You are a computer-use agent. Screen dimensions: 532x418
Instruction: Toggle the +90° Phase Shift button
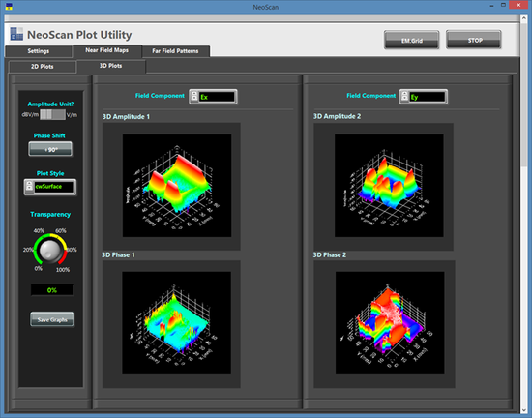coord(50,149)
